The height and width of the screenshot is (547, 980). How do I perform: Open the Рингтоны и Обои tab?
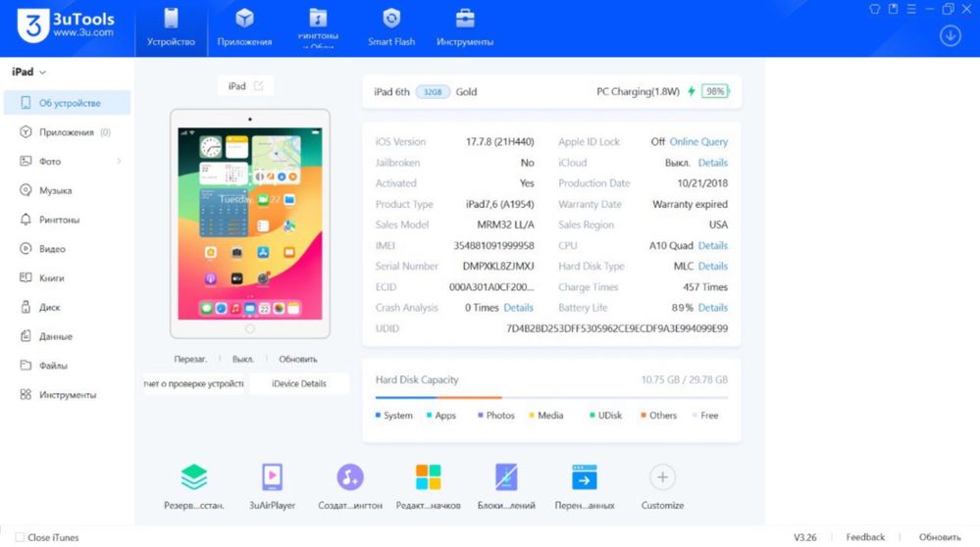(318, 28)
